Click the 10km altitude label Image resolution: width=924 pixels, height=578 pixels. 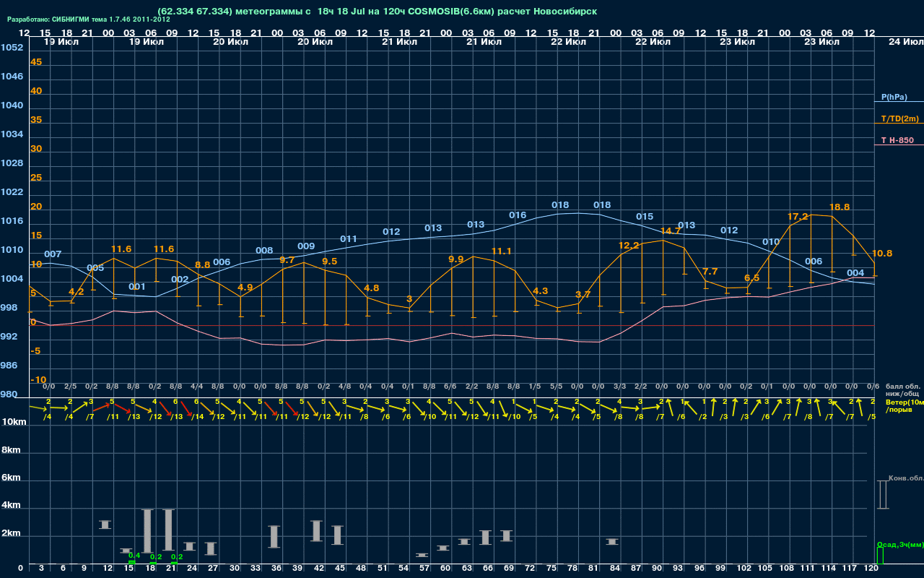pyautogui.click(x=15, y=422)
